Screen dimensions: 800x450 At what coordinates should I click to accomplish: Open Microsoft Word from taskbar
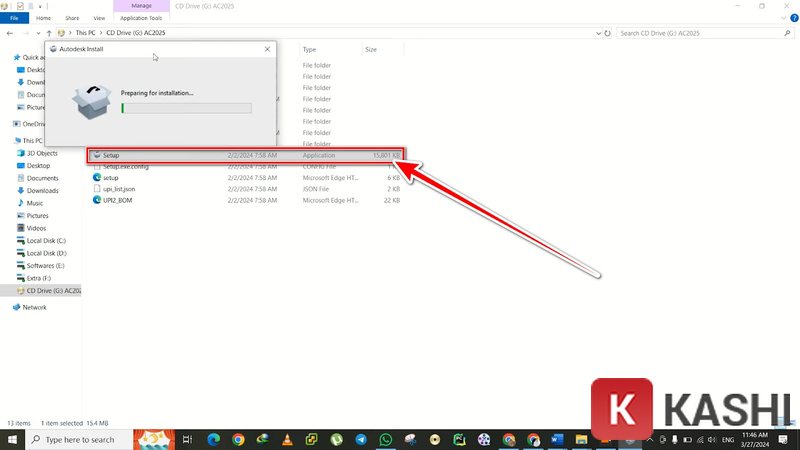click(x=557, y=439)
